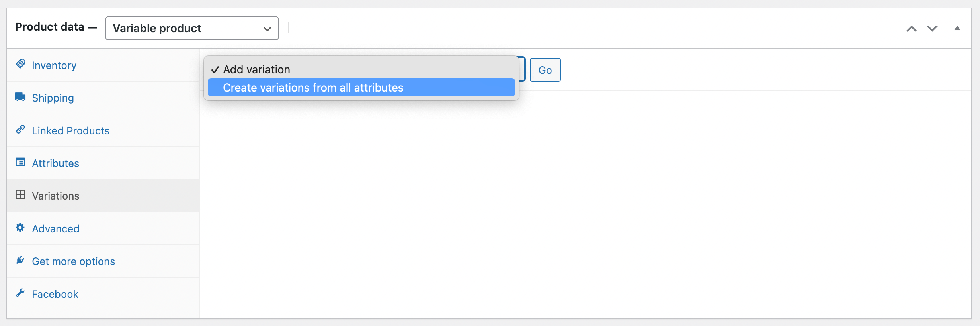980x326 pixels.
Task: Move Product data panel down
Action: [x=932, y=29]
